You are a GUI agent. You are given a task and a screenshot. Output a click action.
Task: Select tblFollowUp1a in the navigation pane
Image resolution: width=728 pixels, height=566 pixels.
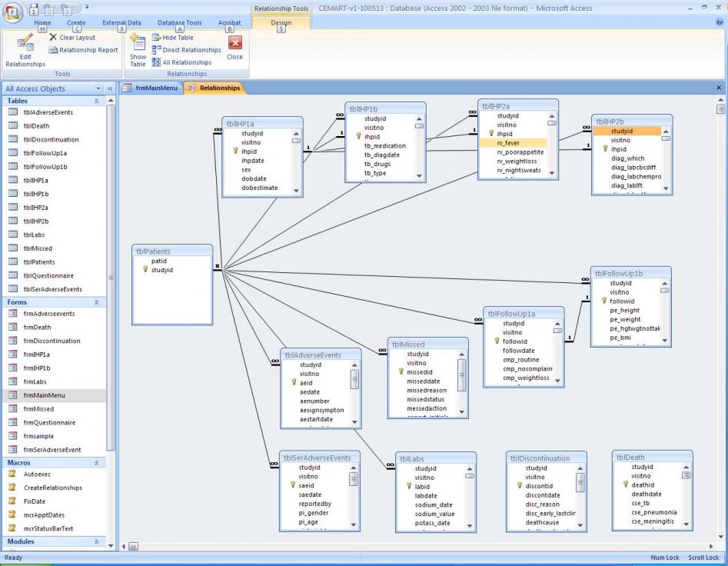[55, 153]
